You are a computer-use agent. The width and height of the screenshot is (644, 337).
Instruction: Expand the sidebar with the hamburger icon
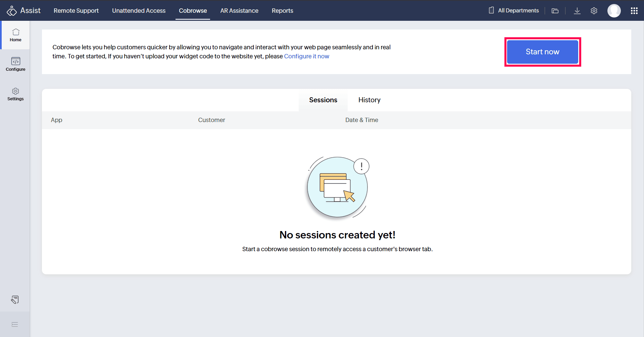15,324
